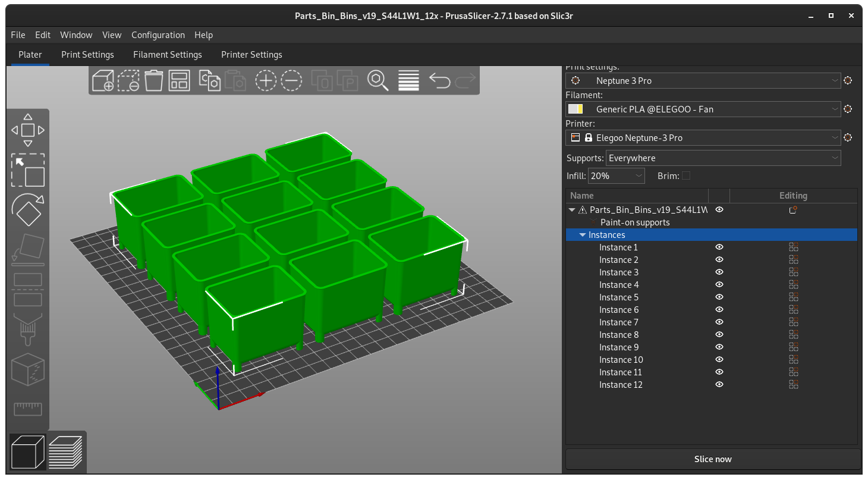This screenshot has height=480, width=868.
Task: Add a model using the Add icon
Action: click(103, 80)
